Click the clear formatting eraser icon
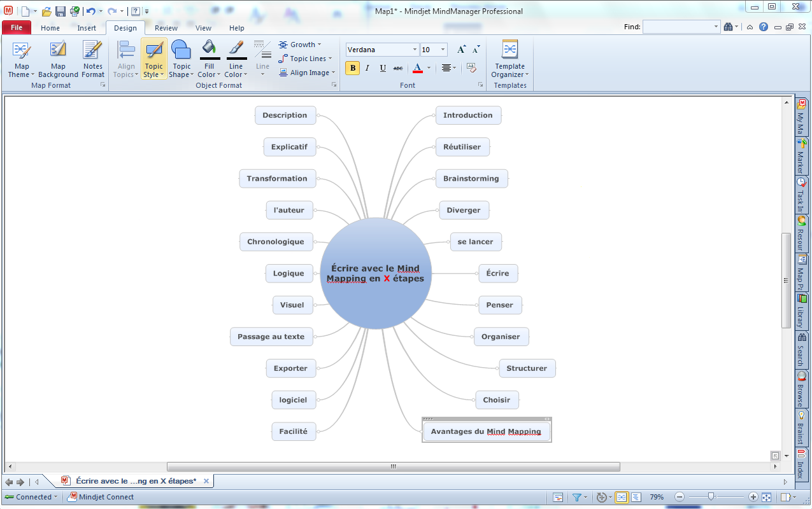Viewport: 812px width, 509px height. (x=471, y=67)
